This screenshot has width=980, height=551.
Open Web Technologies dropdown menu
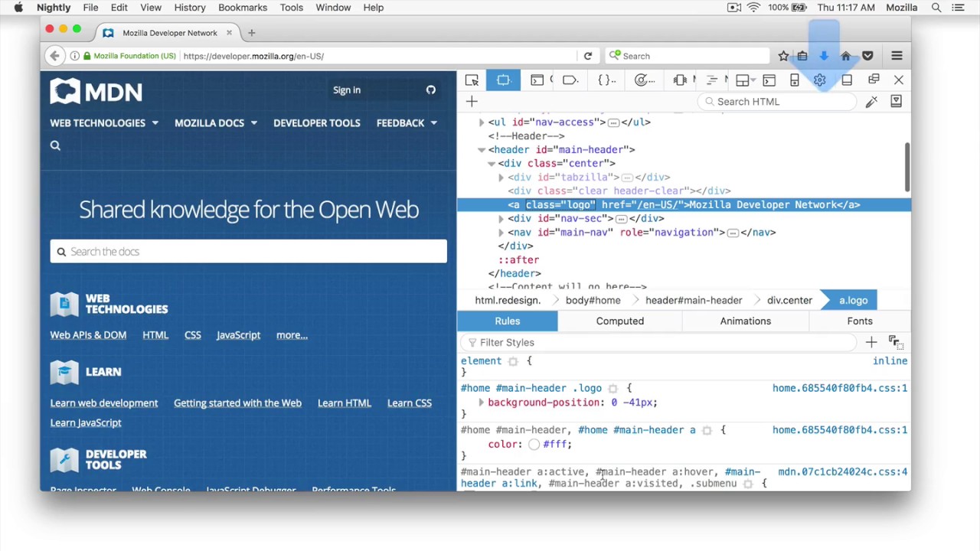[x=104, y=123]
